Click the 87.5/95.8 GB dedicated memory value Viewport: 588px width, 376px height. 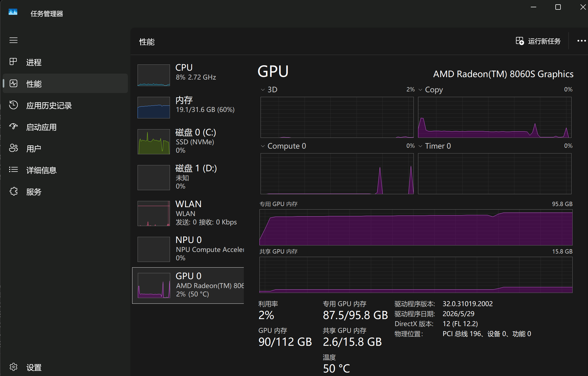pyautogui.click(x=355, y=315)
